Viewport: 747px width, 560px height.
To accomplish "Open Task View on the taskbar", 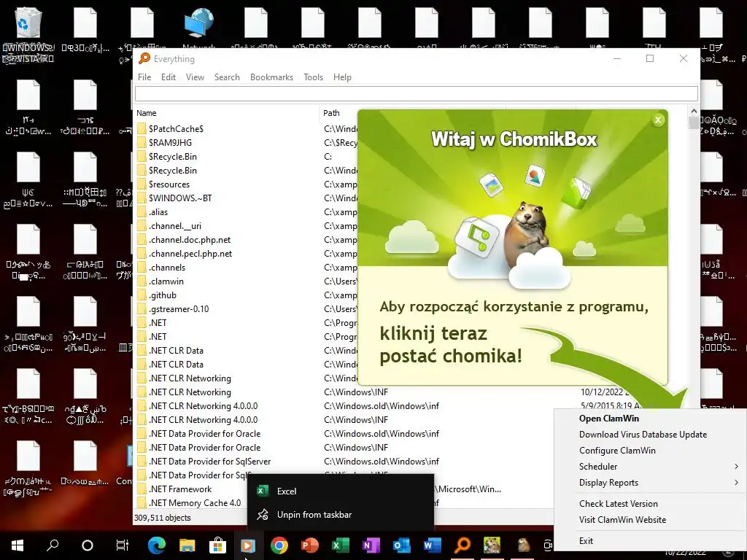I will (x=123, y=545).
